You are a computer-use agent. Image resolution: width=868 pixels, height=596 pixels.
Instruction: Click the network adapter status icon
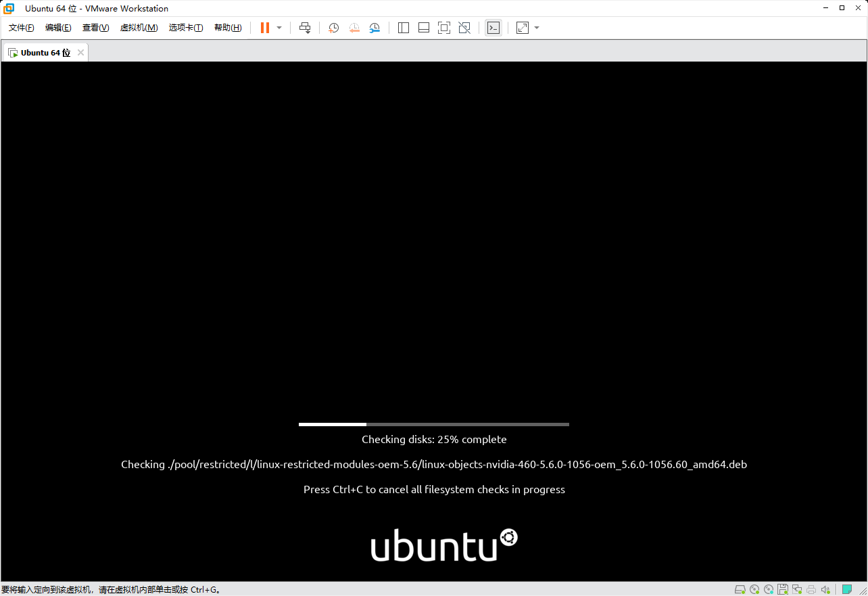click(x=797, y=590)
